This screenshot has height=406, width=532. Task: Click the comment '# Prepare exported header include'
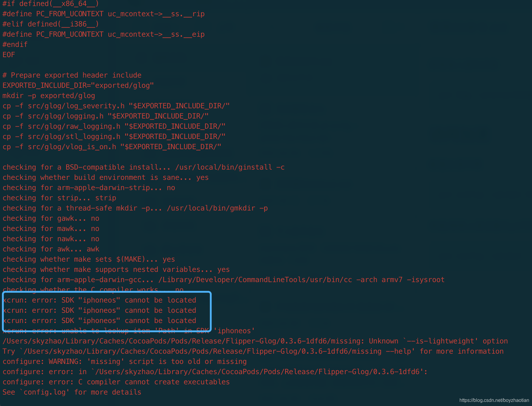[72, 75]
